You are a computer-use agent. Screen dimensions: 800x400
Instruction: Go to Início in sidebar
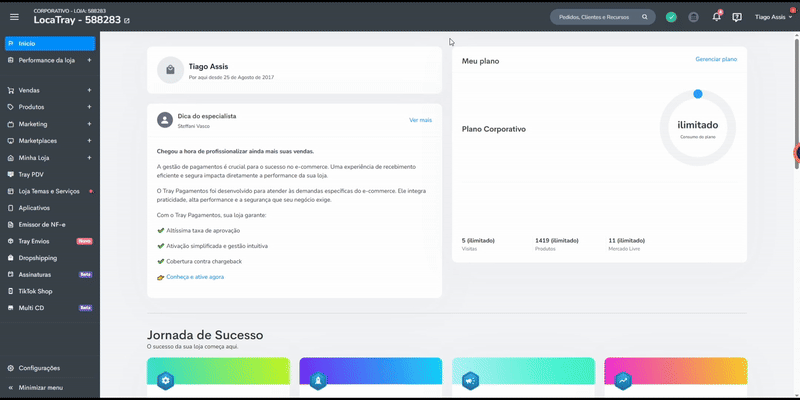50,44
